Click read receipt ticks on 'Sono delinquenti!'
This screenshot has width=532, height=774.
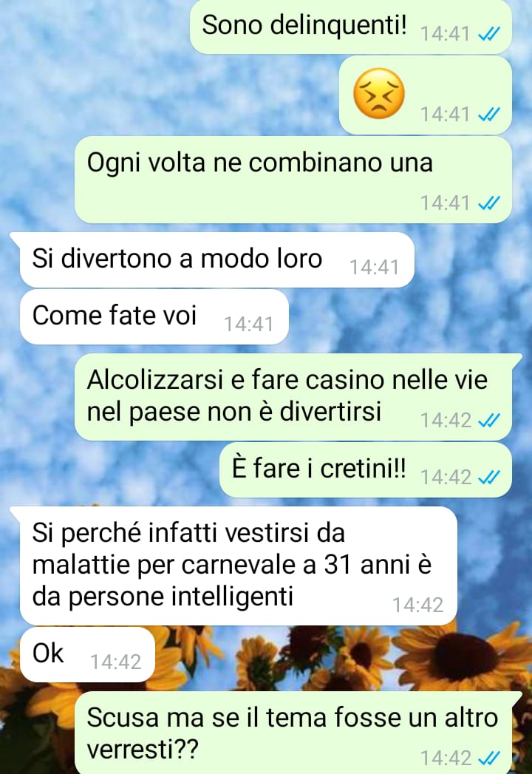(489, 34)
